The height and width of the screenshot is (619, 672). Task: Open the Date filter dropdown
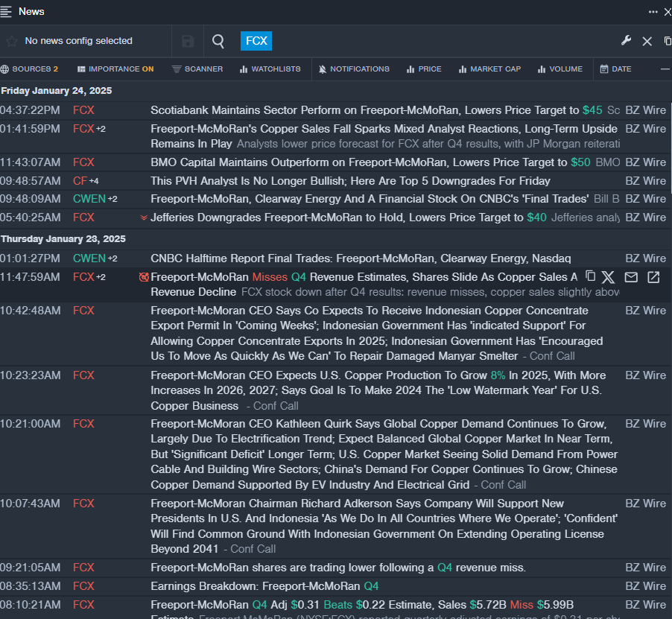pyautogui.click(x=615, y=69)
